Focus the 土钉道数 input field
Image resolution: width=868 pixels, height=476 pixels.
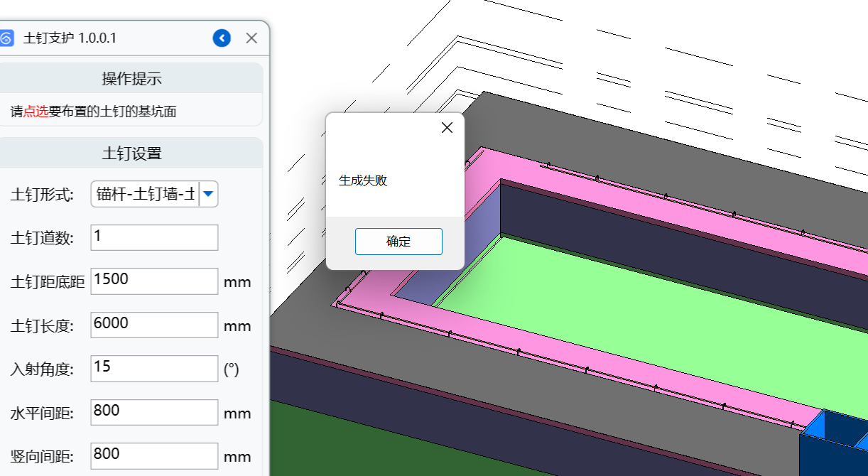[154, 237]
